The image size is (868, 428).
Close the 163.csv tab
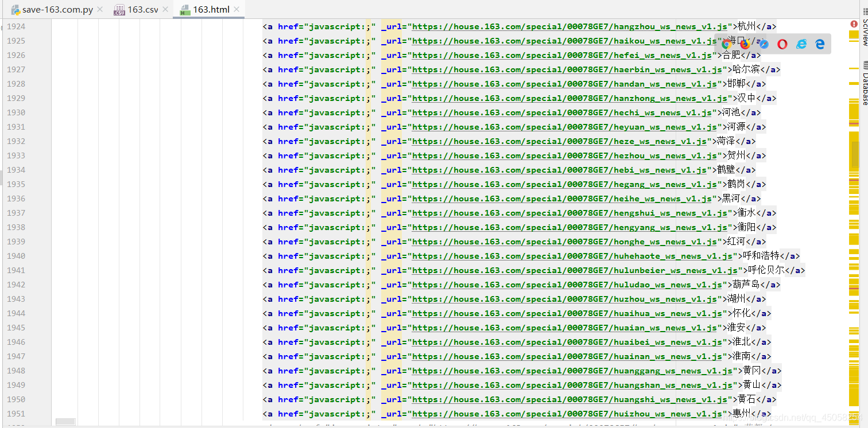165,10
